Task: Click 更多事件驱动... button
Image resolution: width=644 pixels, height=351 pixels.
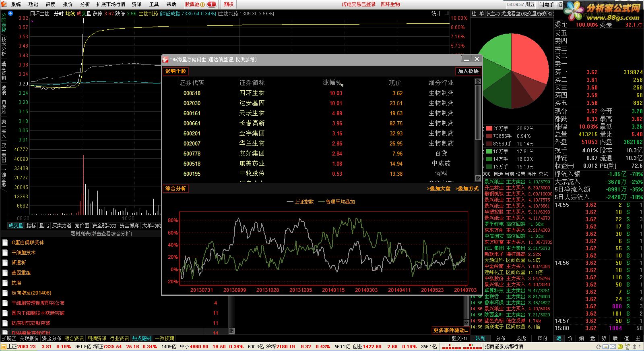Action: [450, 330]
